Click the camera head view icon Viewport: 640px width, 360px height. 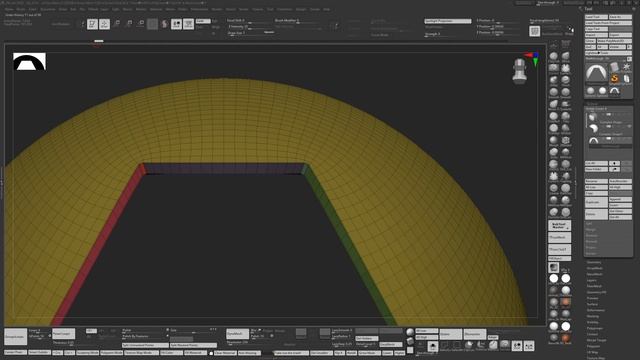519,71
